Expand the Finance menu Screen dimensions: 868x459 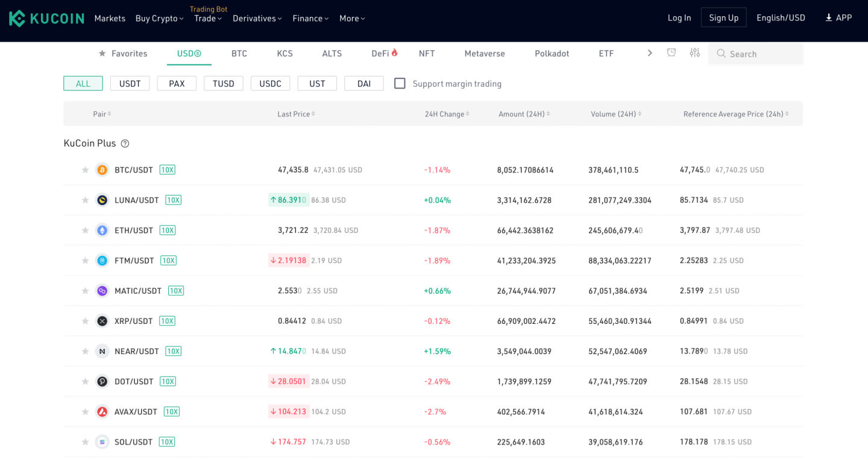310,18
